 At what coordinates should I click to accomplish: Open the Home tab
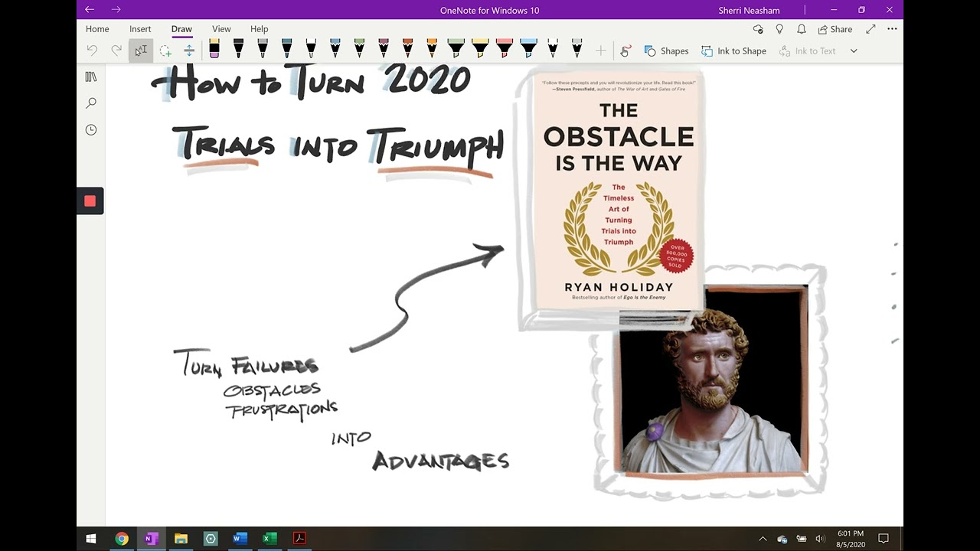click(97, 29)
